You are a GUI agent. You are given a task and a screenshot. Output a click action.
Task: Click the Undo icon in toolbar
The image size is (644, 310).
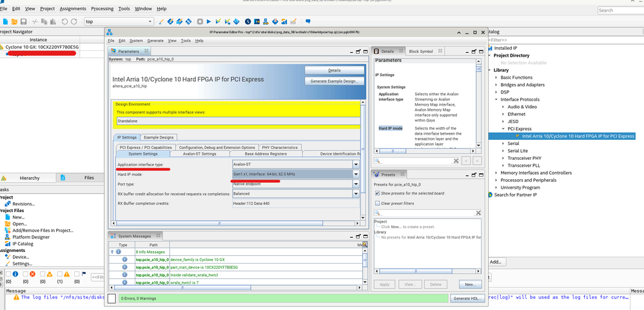pyautogui.click(x=64, y=21)
